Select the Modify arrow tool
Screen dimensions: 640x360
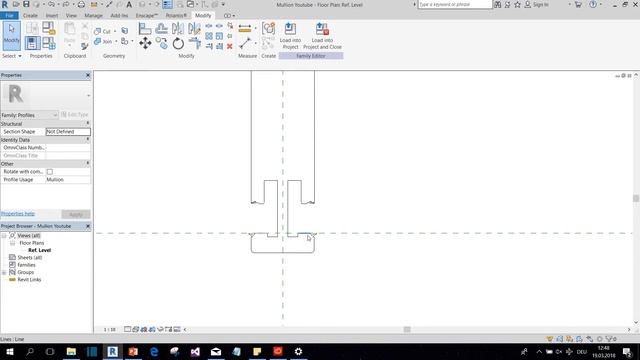11,35
